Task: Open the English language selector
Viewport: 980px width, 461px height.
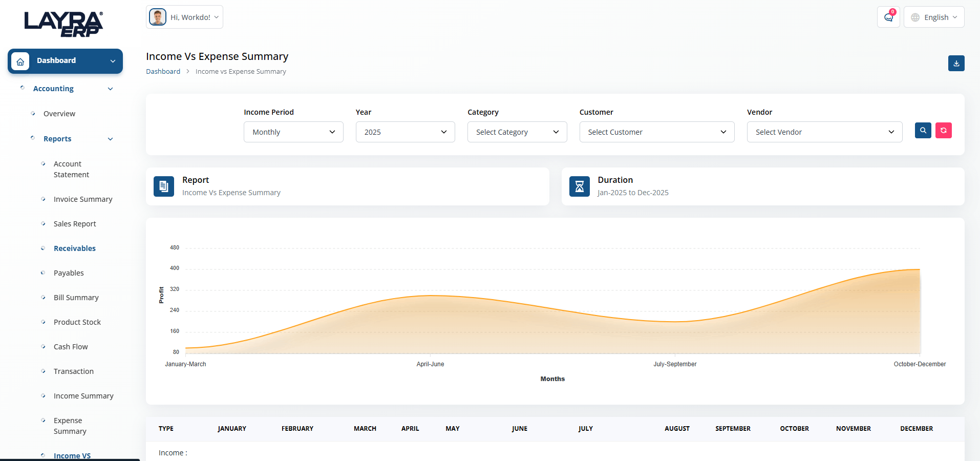Action: click(x=934, y=17)
